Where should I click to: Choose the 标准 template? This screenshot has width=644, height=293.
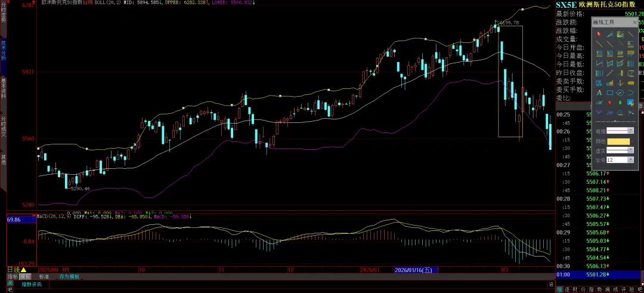[x=44, y=277]
